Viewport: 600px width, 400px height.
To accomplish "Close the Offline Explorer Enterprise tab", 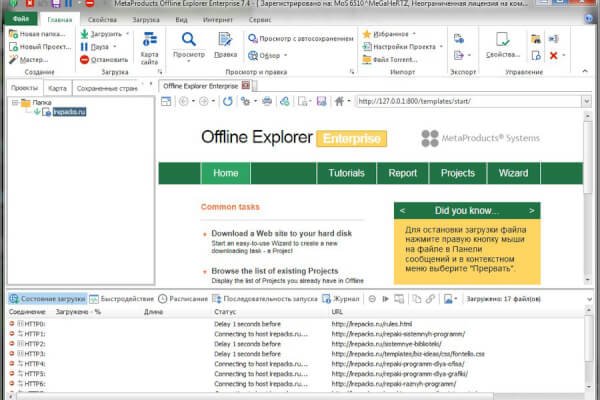I will (246, 85).
